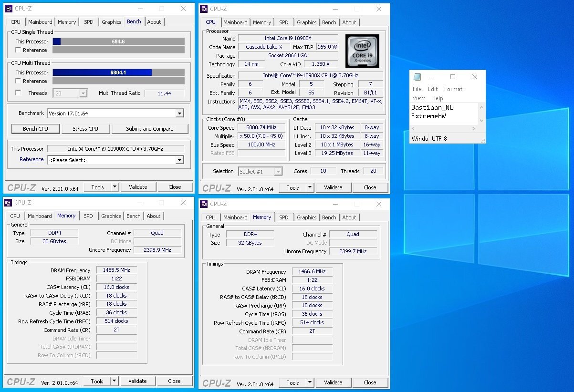The width and height of the screenshot is (574, 392).
Task: Switch to Graphics tab in processor info window
Action: click(307, 22)
